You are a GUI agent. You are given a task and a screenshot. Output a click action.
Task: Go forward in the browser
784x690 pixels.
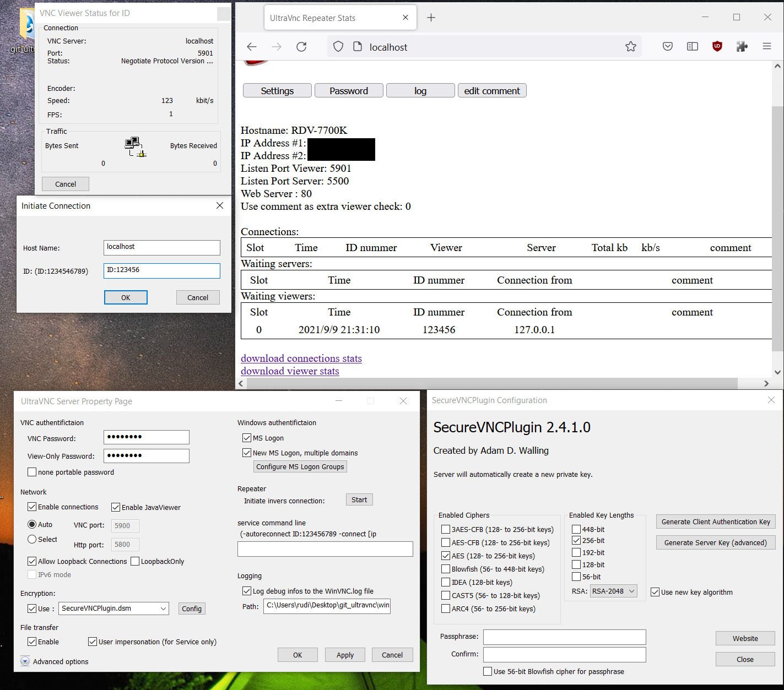277,47
